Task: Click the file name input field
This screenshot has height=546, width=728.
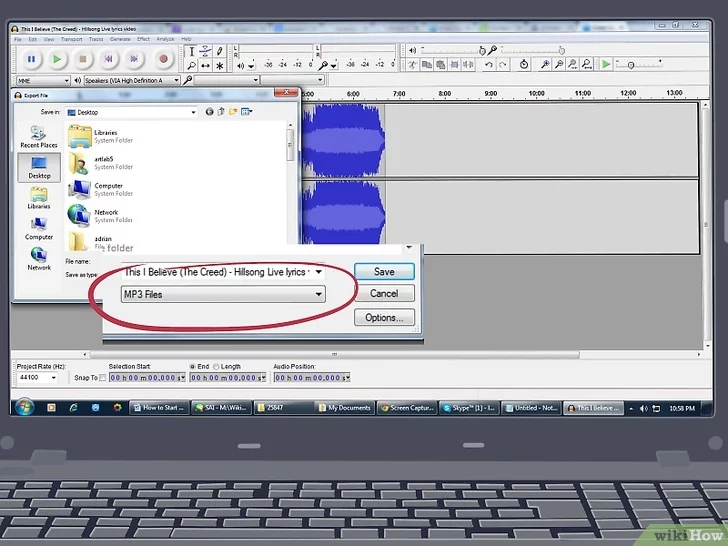Action: [215, 272]
